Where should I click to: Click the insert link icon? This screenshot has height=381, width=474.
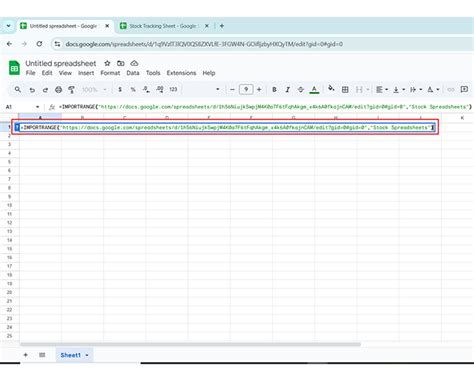[451, 89]
